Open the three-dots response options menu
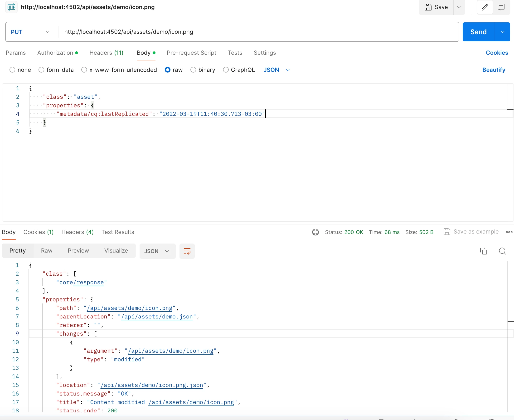This screenshot has height=420, width=514. 509,232
